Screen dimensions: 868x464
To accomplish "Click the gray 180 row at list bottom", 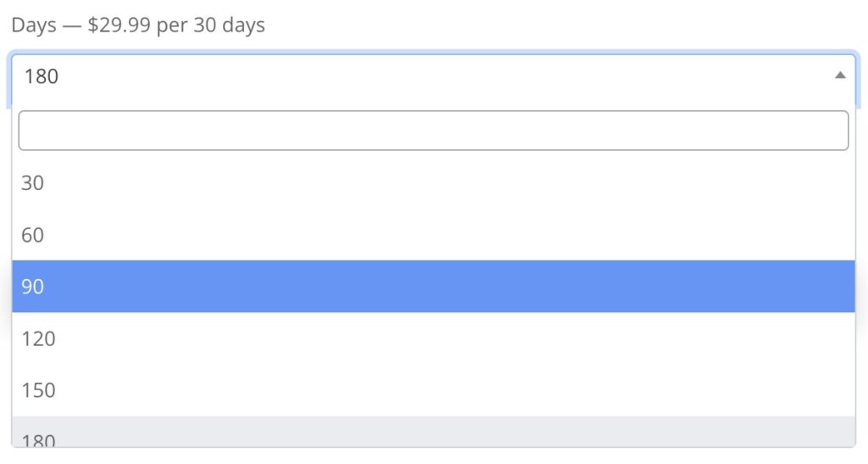I will [433, 433].
